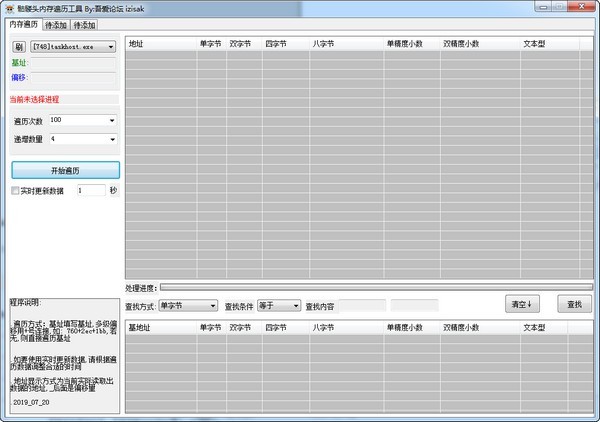
Task: Click the first 查找内容 input field
Action: click(362, 306)
